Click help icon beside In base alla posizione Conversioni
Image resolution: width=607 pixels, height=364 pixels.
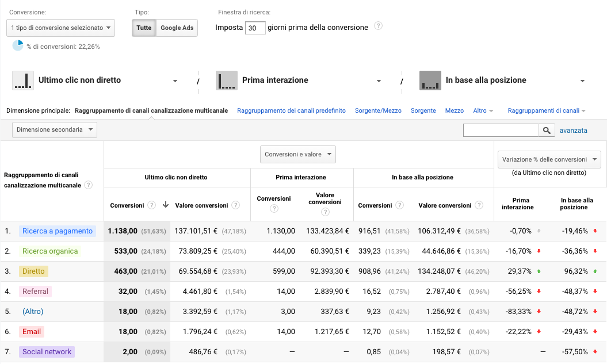pos(399,205)
